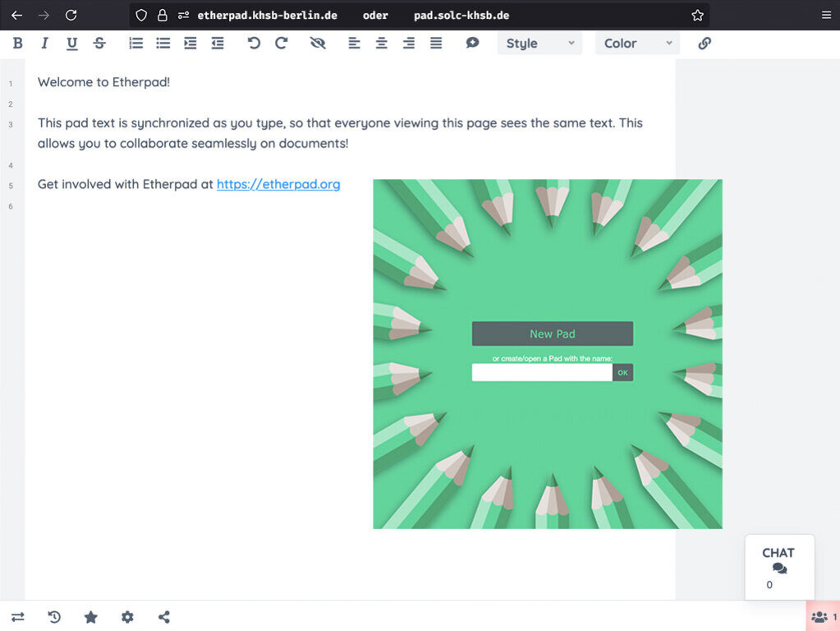Viewport: 840px width, 631px height.
Task: Align text right
Action: (409, 44)
